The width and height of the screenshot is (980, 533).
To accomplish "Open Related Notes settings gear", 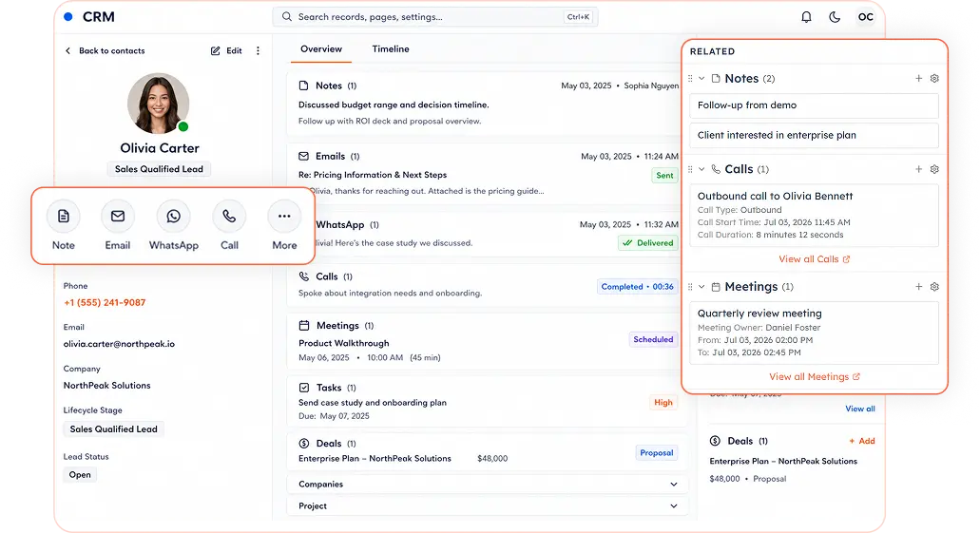I will point(934,79).
